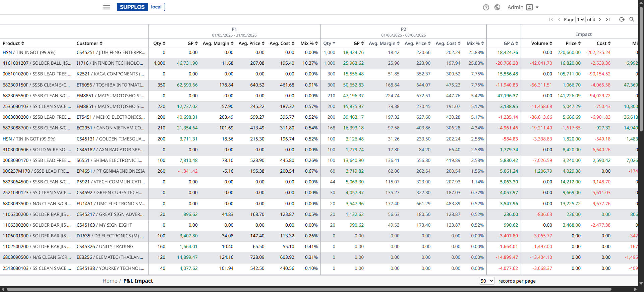Sort by P1 Qty column
This screenshot has width=644, height=292.
[x=159, y=43]
